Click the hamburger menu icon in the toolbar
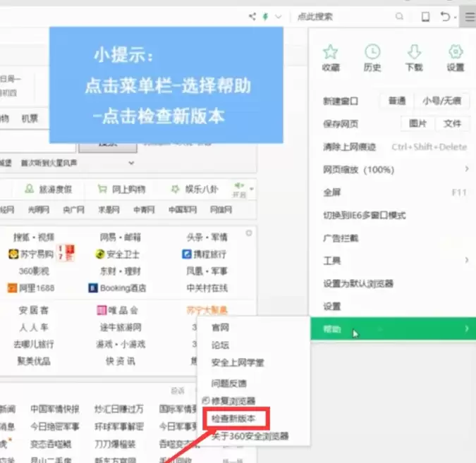This screenshot has width=476, height=463. pos(470,17)
